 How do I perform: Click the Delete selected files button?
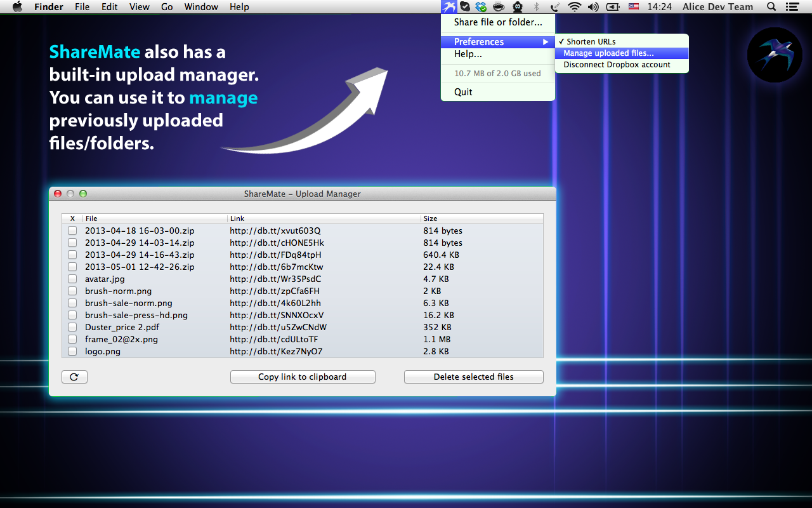(x=473, y=377)
